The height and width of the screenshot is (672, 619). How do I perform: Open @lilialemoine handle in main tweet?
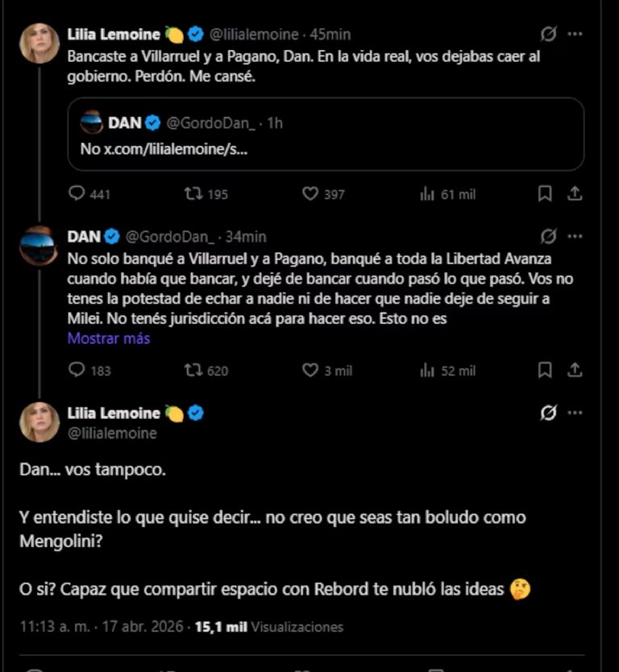[x=111, y=433]
